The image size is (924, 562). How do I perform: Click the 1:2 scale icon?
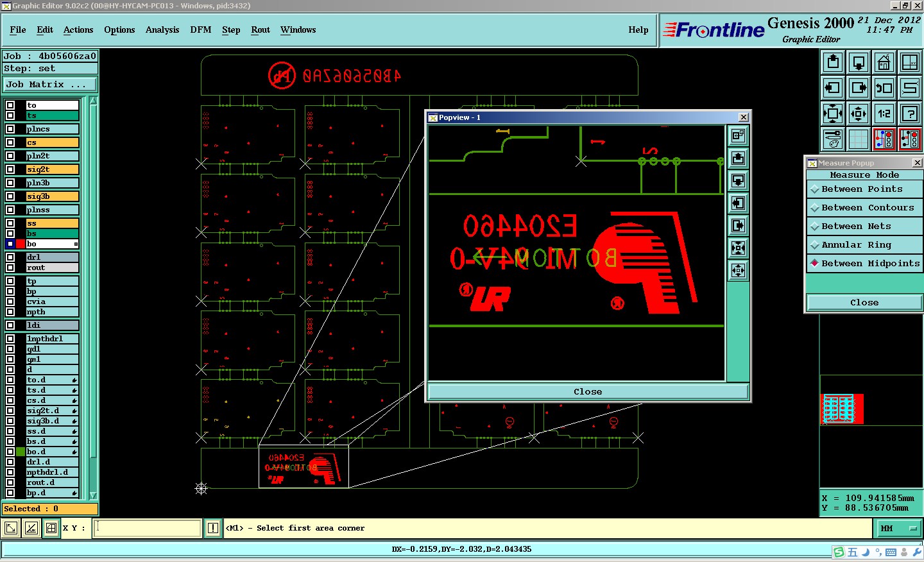pos(884,114)
